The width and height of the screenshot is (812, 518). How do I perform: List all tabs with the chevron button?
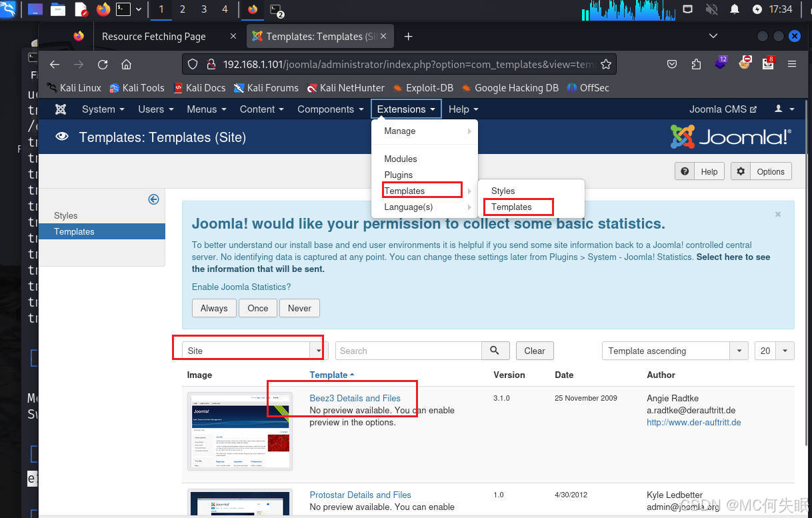point(713,36)
